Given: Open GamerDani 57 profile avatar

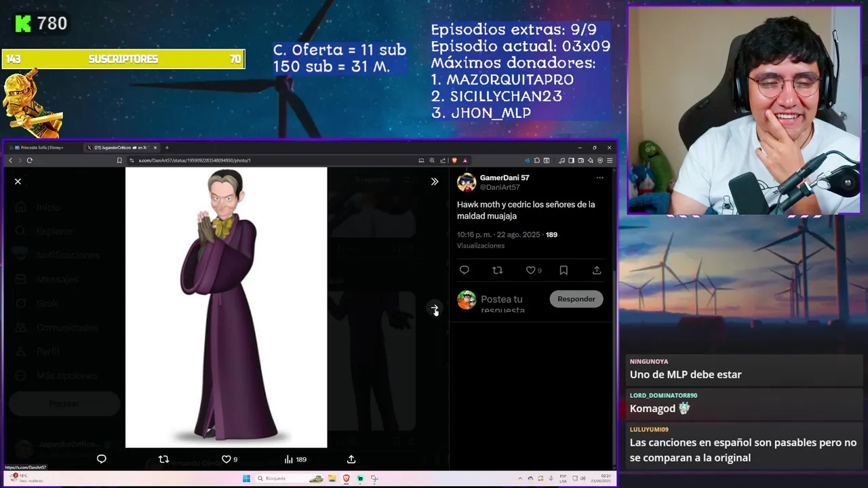Looking at the screenshot, I should pyautogui.click(x=466, y=182).
